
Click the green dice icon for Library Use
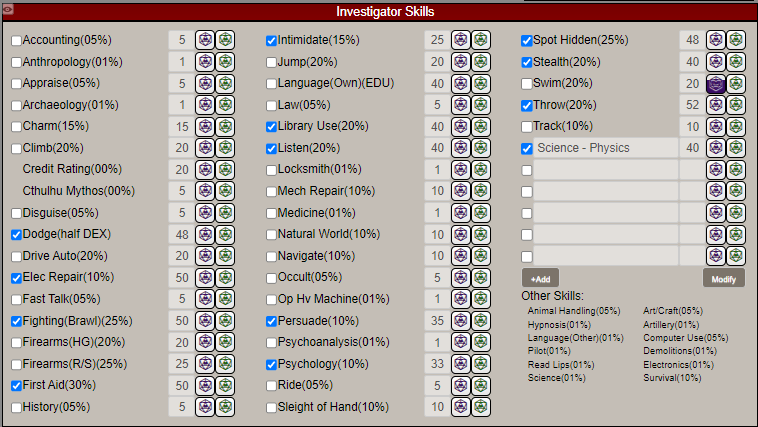coord(481,126)
